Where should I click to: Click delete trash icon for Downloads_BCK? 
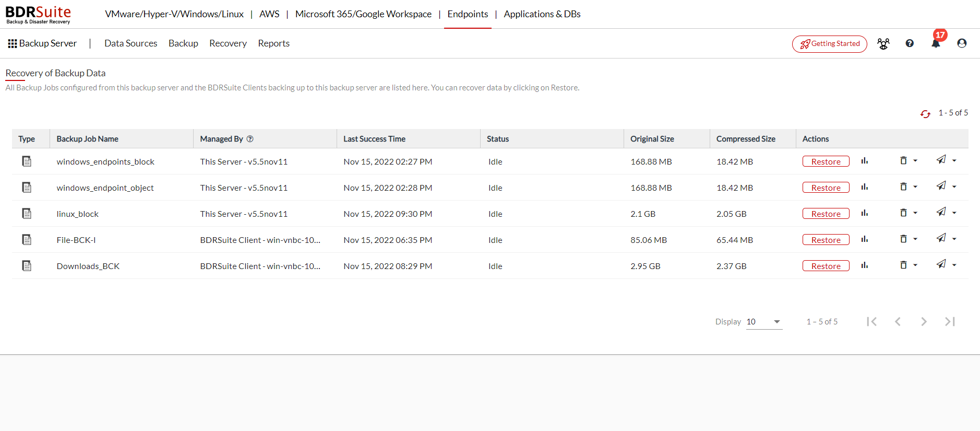click(903, 265)
